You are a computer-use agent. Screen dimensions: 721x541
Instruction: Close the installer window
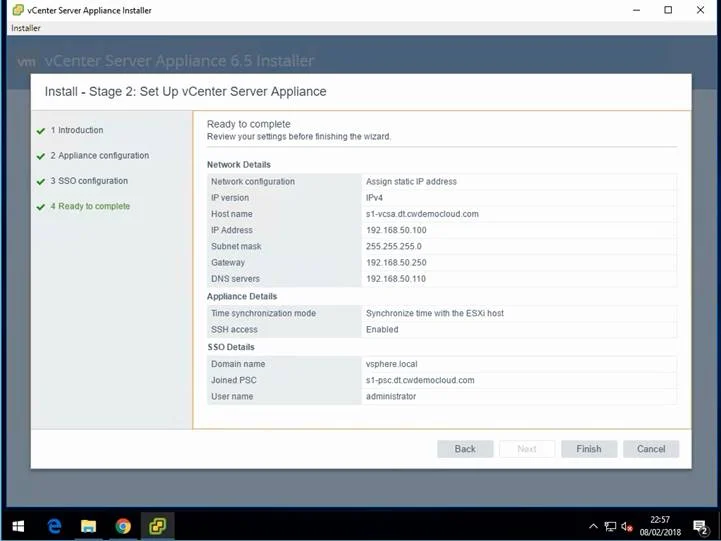(x=700, y=10)
